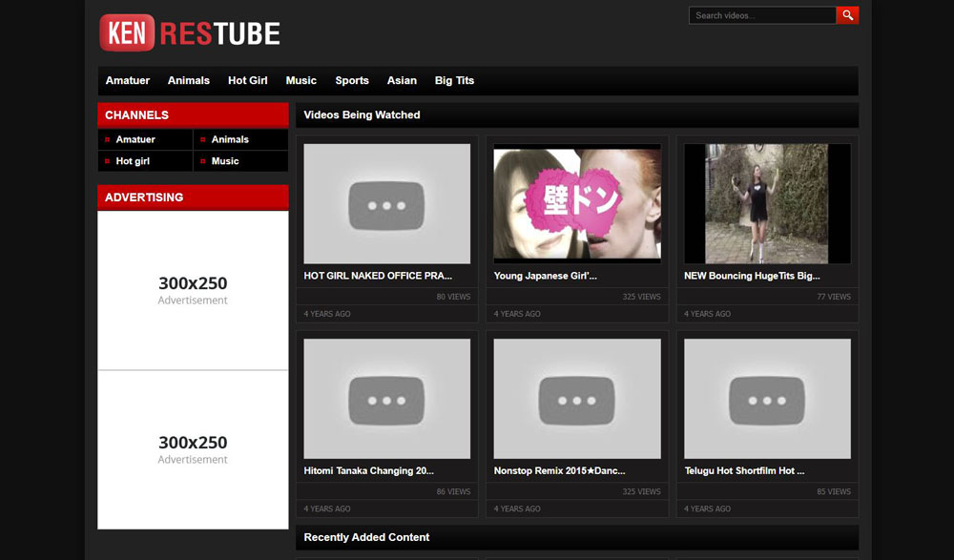Open the NEW Bouncing HugeTits video thumbnail
This screenshot has width=954, height=560.
point(767,204)
